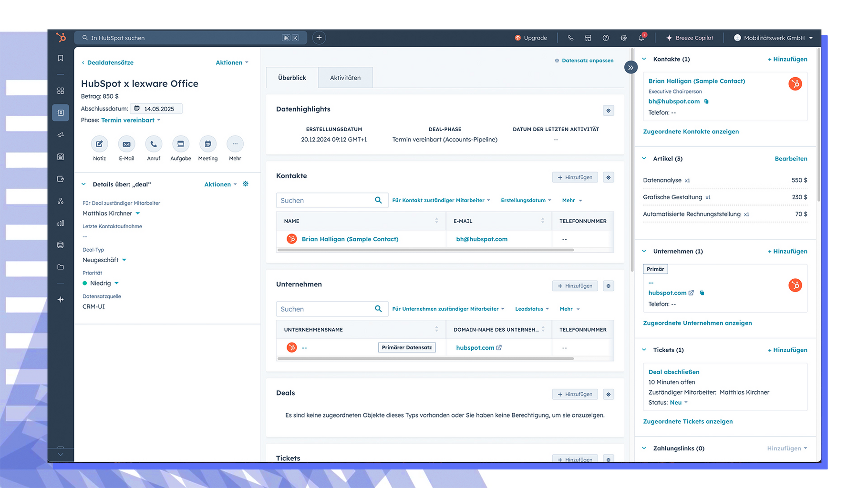Collapse right sidebar with double-arrow button
The image size is (868, 488).
(630, 68)
